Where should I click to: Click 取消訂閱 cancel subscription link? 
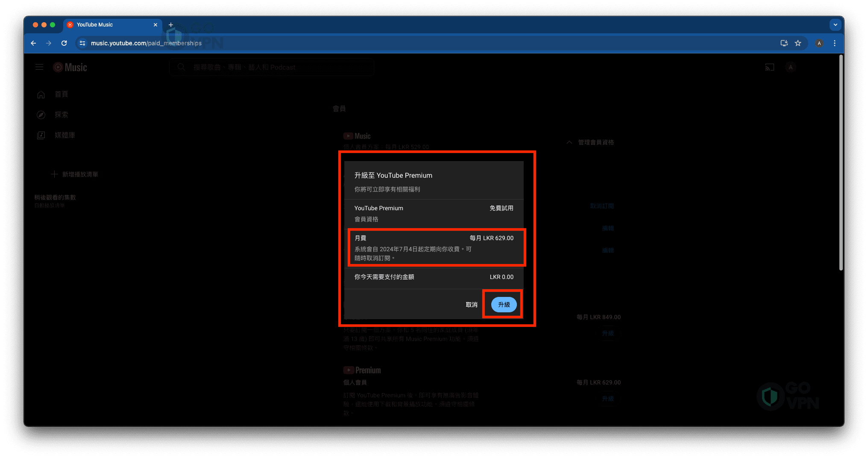pyautogui.click(x=602, y=206)
